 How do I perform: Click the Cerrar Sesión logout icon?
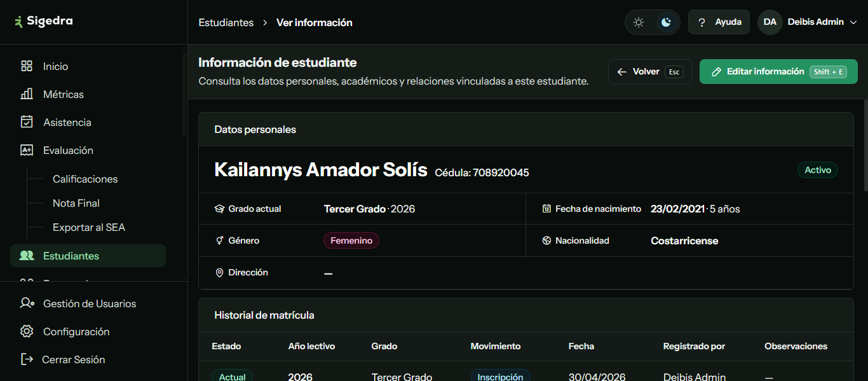coord(27,359)
